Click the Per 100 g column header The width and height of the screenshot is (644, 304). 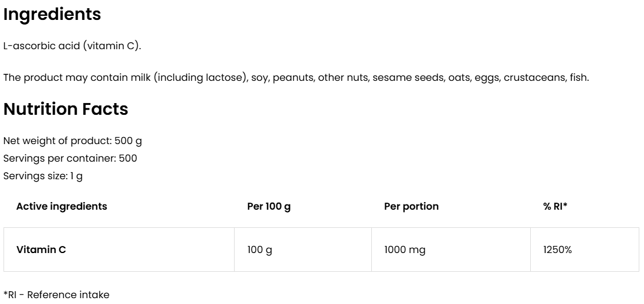(x=269, y=206)
